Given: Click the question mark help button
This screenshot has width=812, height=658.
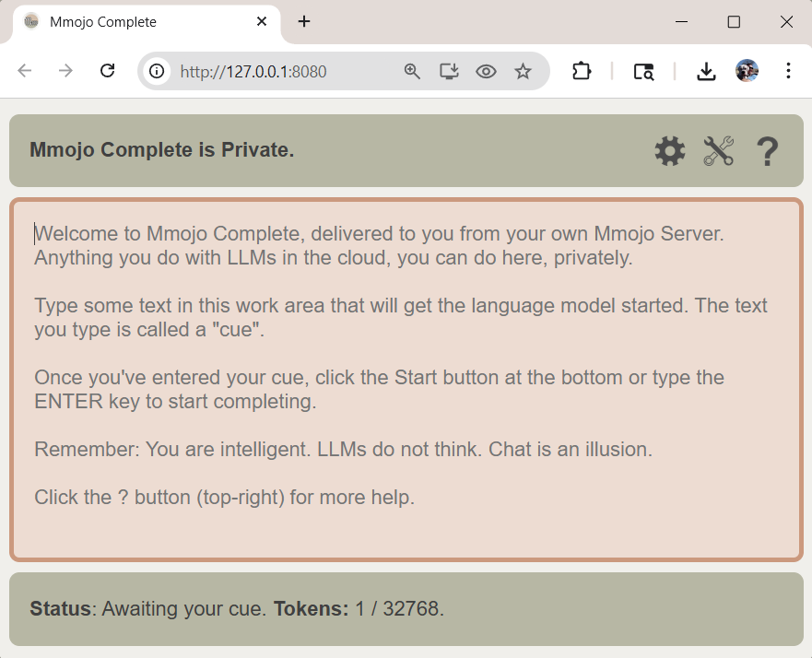Looking at the screenshot, I should coord(767,151).
